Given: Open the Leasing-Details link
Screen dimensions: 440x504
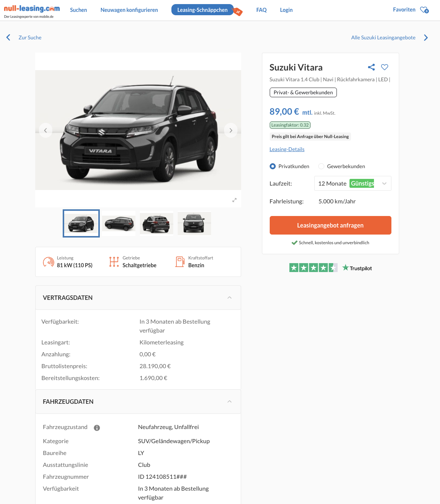Looking at the screenshot, I should [x=287, y=149].
